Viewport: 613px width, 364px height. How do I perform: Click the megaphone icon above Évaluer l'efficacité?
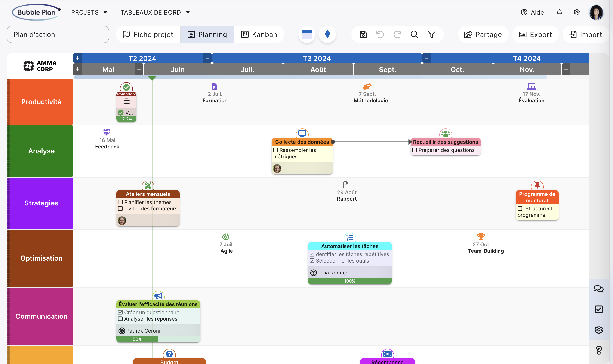click(158, 296)
